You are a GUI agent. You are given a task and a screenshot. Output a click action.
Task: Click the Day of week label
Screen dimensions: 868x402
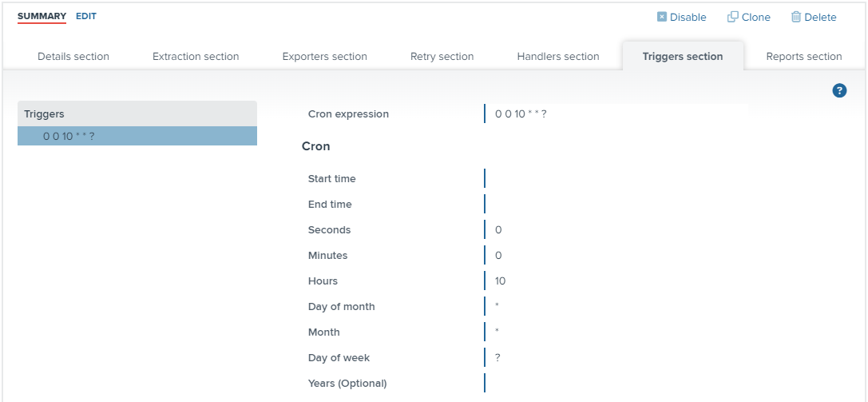(339, 358)
